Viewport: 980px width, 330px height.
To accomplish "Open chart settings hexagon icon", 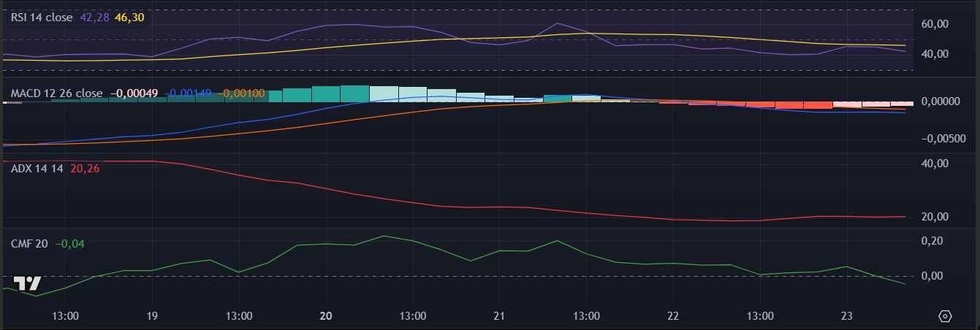I will (945, 316).
